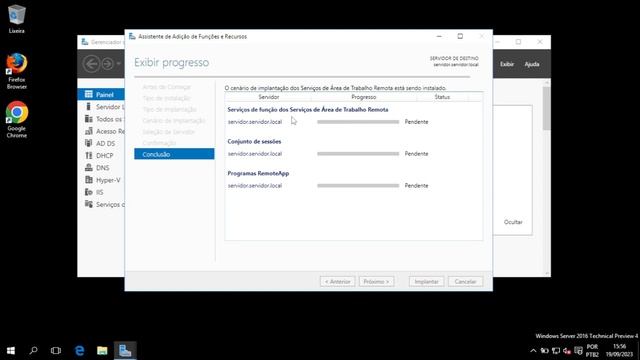The width and height of the screenshot is (640, 360).
Task: Click Server Manager vertical scrollbar
Action: coord(547,108)
